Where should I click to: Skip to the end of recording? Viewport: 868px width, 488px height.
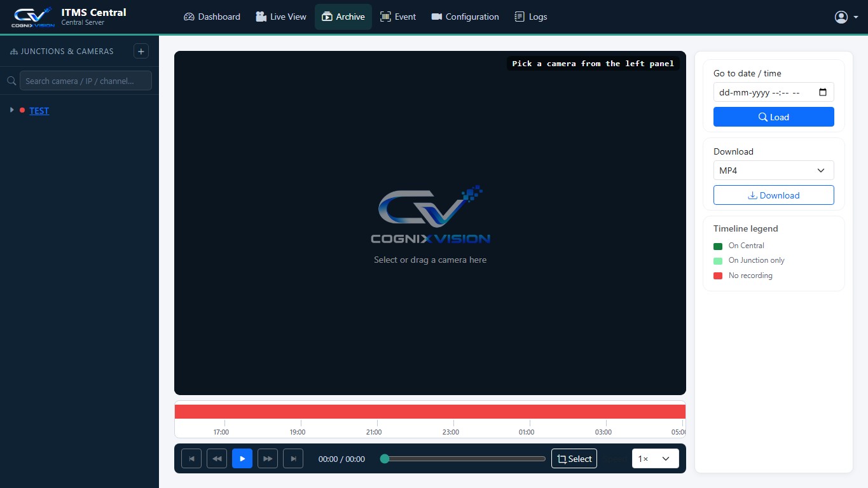293,459
